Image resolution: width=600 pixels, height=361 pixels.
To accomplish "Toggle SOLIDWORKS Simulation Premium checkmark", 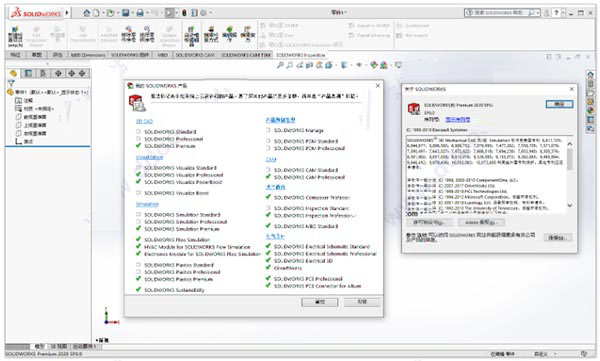I will [x=138, y=229].
